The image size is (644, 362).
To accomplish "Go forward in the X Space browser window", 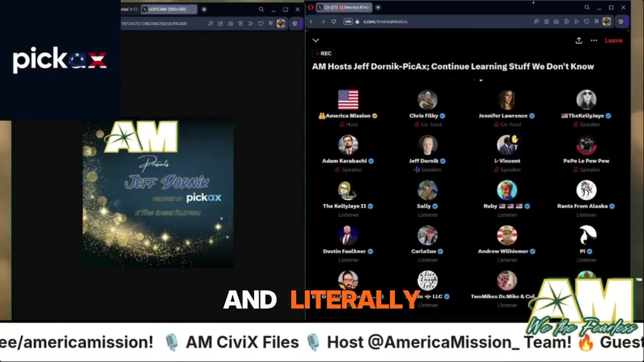I will point(323,22).
